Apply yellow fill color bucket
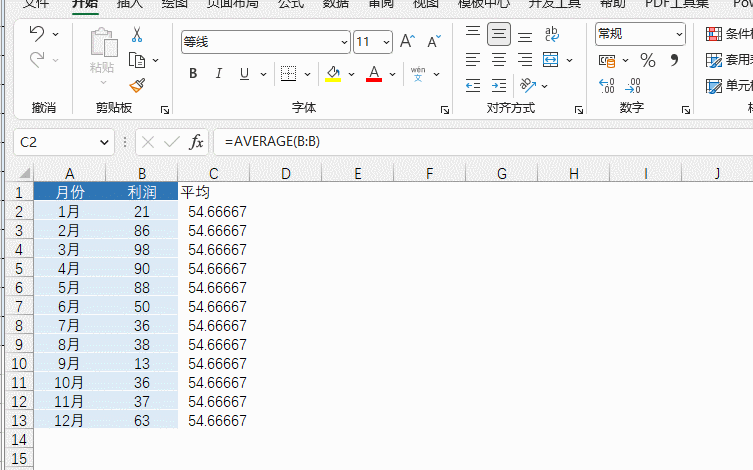The height and width of the screenshot is (470, 753). 333,73
